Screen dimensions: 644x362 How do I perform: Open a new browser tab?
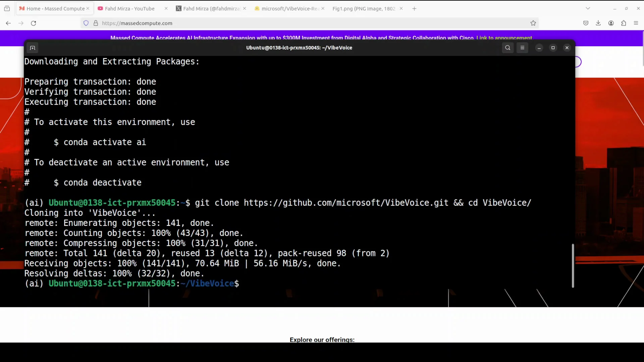click(x=414, y=8)
